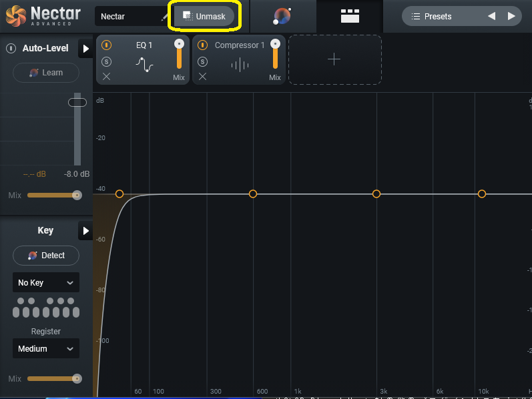Collapse the Key panel arrow
Screen dimensions: 532x399
tap(86, 231)
